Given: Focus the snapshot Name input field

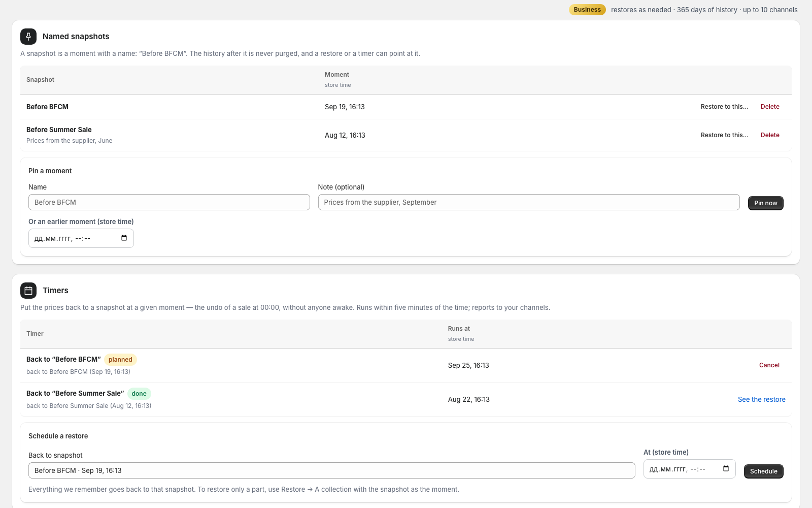Looking at the screenshot, I should point(169,202).
